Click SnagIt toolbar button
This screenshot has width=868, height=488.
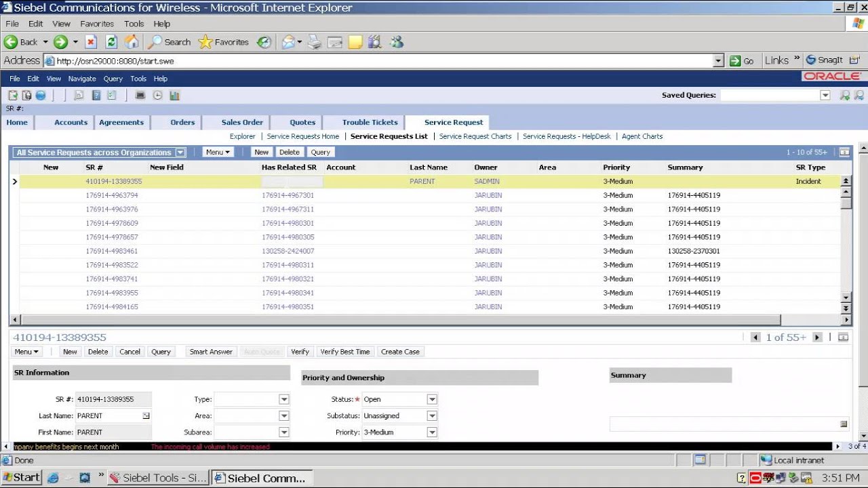pyautogui.click(x=824, y=60)
